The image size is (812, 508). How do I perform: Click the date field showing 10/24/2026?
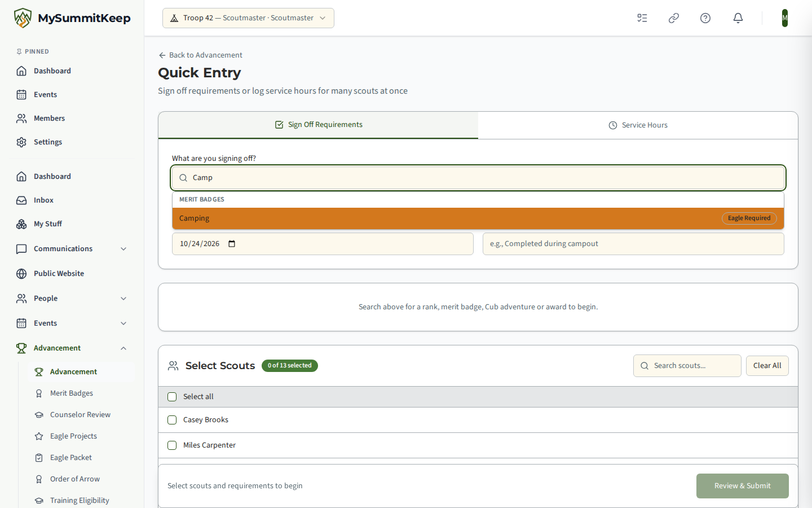click(323, 244)
